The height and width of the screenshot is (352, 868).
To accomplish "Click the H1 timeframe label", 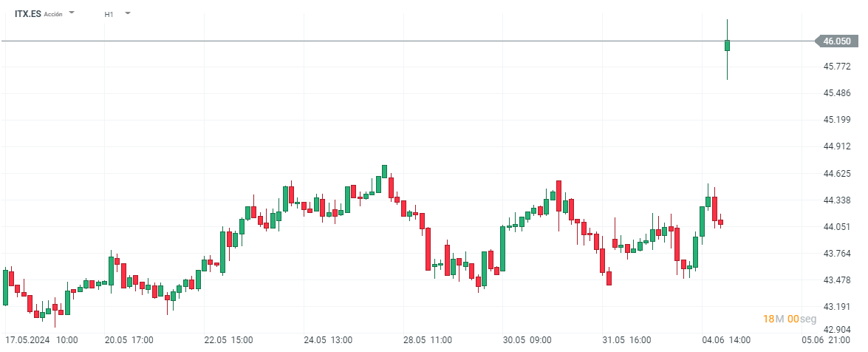I will click(x=109, y=14).
